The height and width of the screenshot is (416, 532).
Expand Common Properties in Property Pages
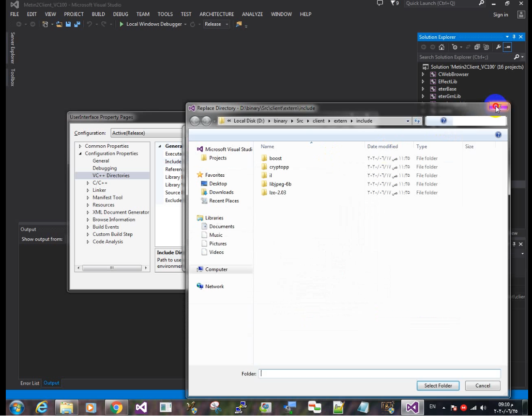click(80, 146)
